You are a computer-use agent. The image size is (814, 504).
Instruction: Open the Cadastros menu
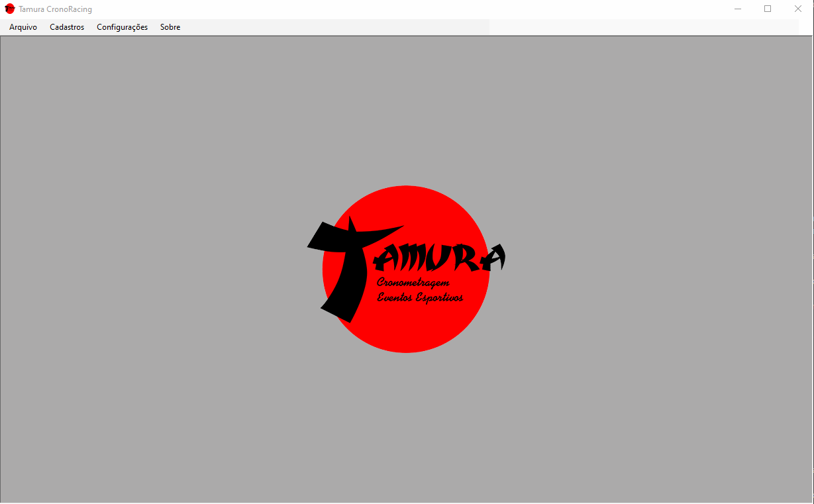[x=67, y=27]
